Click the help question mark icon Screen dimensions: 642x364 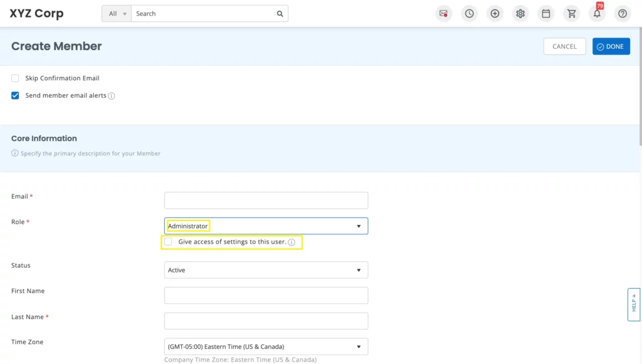tap(622, 14)
